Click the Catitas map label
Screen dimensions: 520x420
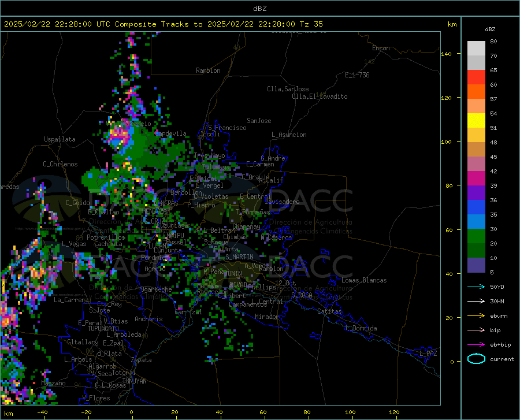pyautogui.click(x=330, y=311)
